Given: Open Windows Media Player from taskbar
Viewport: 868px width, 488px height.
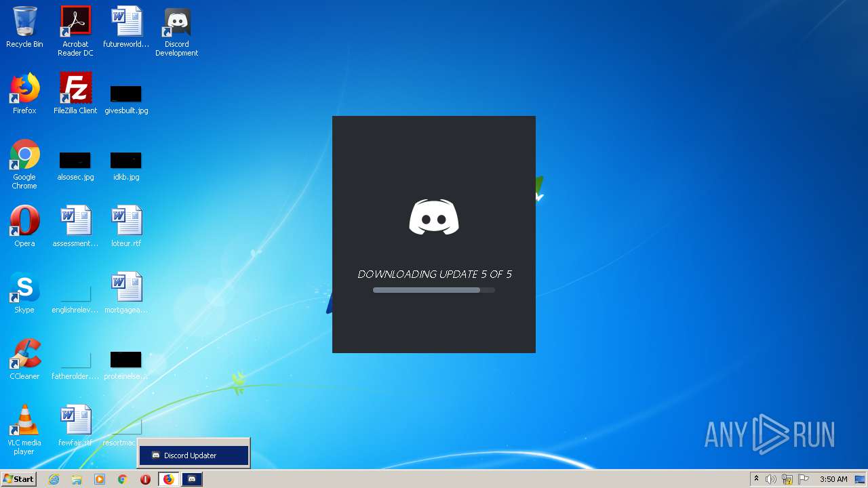Looking at the screenshot, I should (x=100, y=479).
